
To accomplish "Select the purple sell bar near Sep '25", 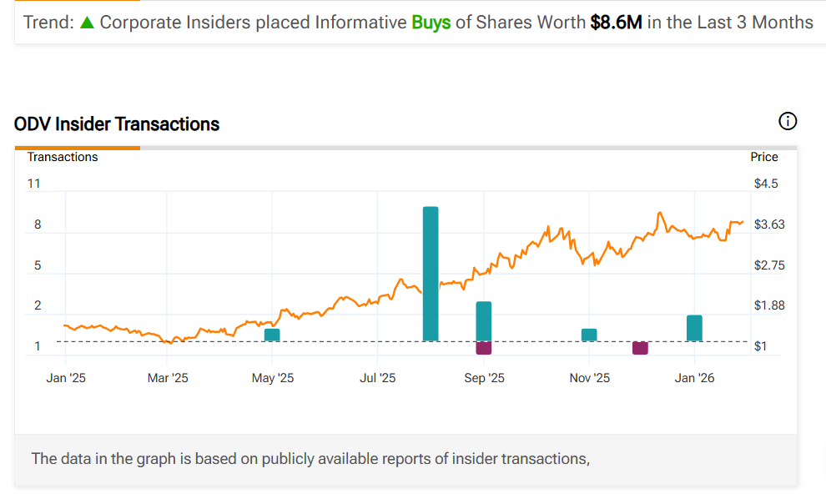I will 484,347.
